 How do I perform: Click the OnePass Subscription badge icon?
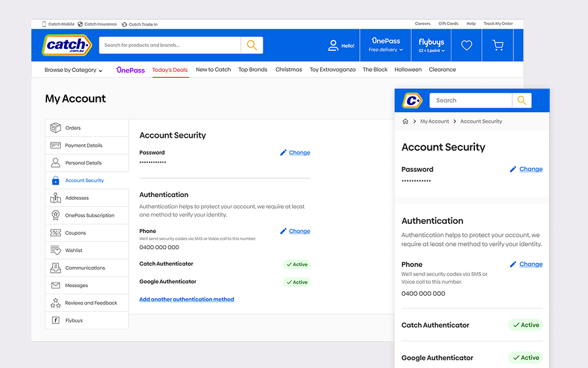click(56, 215)
